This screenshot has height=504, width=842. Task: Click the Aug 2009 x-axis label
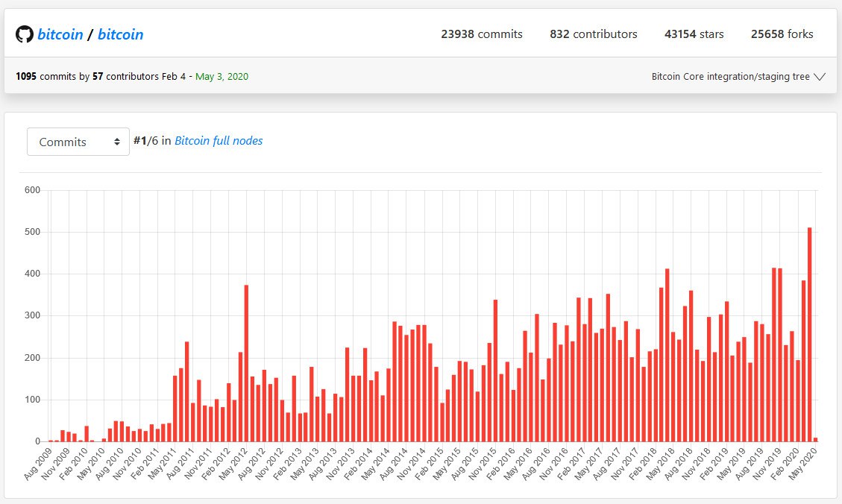38,463
